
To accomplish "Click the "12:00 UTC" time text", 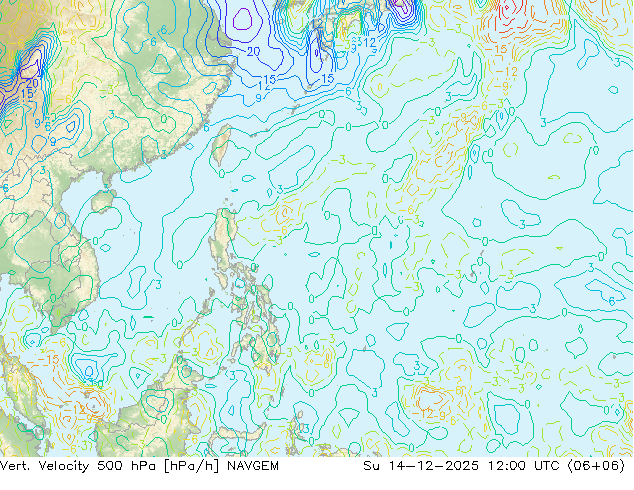I will pyautogui.click(x=524, y=466).
